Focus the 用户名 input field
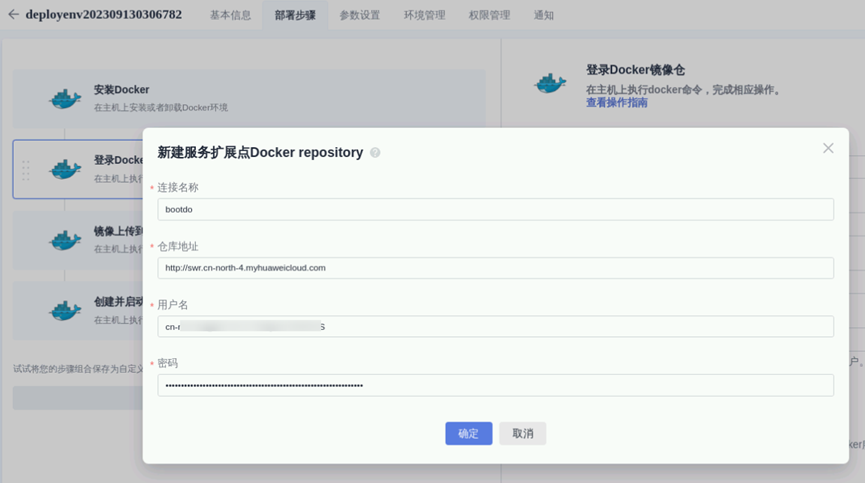865x483 pixels. [495, 326]
